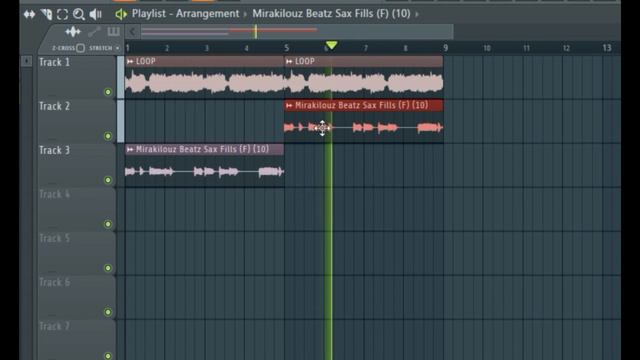
Task: Focus audio clips with waveform icon
Action: [73, 31]
